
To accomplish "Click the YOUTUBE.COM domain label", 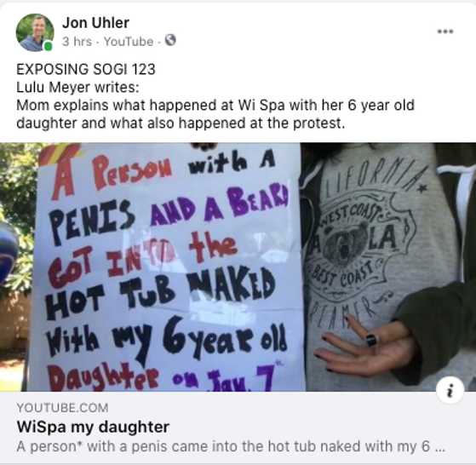I will point(62,408).
